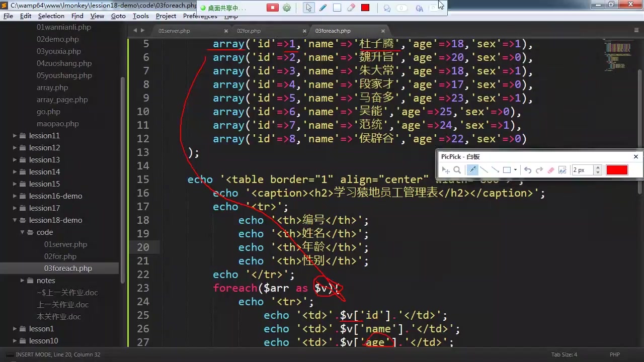The height and width of the screenshot is (362, 644).
Task: Open the tab list dropdown at right
Action: pyautogui.click(x=636, y=31)
